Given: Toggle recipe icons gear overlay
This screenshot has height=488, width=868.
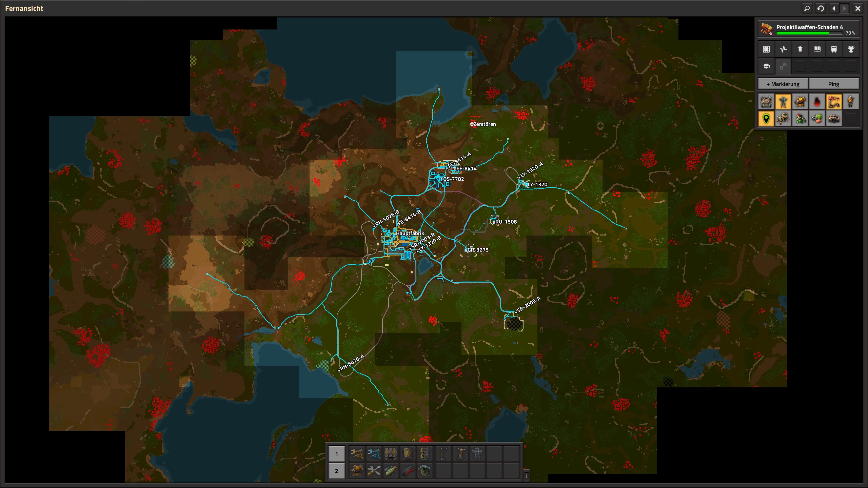Looking at the screenshot, I should pos(817,119).
